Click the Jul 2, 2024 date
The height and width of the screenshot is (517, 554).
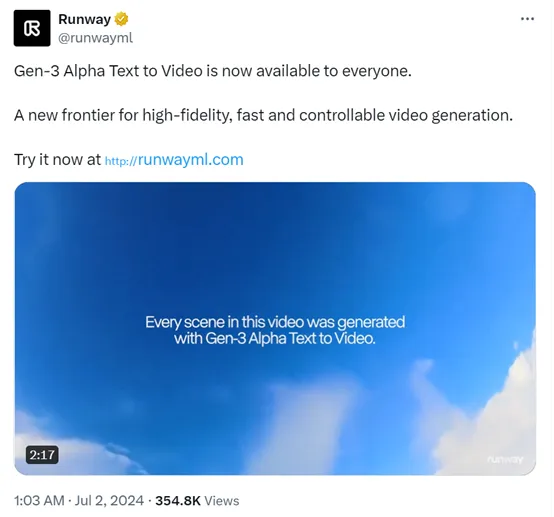tap(109, 500)
